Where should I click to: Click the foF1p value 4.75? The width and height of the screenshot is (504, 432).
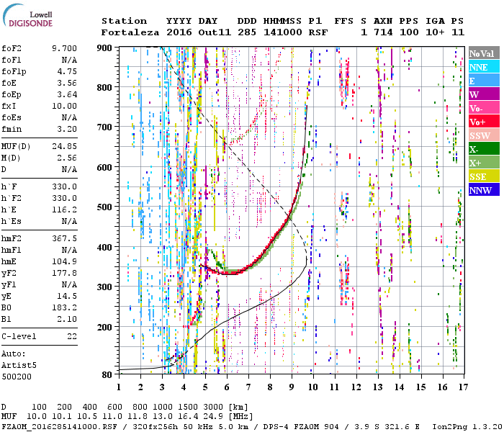(67, 71)
